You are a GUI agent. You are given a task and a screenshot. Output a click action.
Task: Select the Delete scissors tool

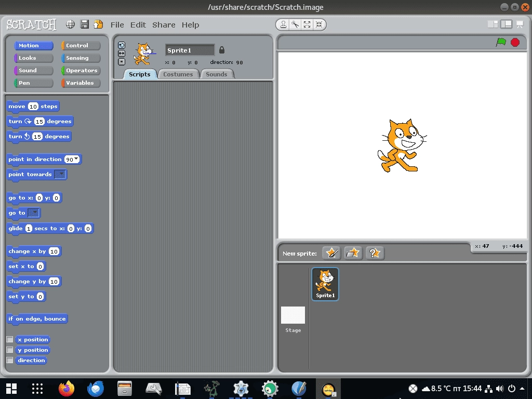(295, 24)
